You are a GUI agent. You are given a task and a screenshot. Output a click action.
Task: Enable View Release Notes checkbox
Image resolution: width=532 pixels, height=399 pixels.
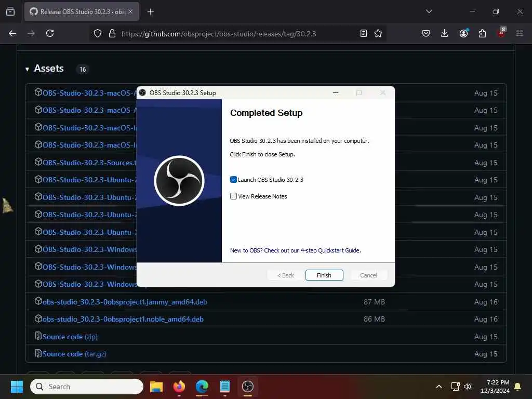233,196
